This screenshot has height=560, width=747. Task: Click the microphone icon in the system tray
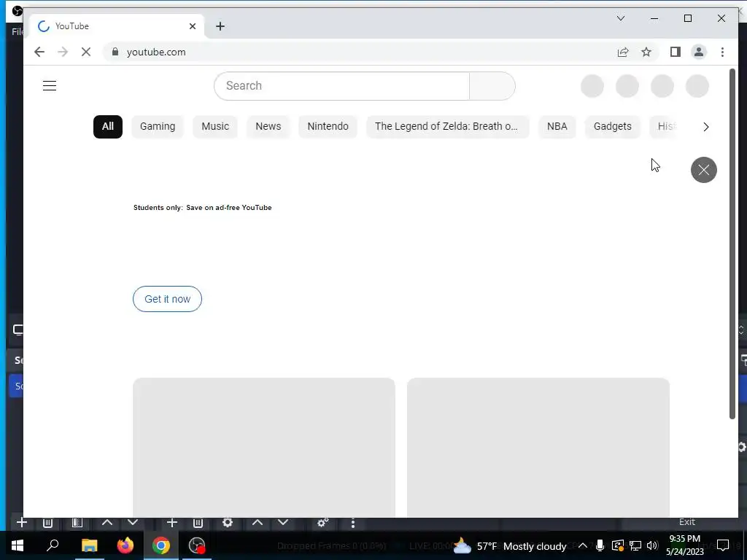[x=600, y=545]
